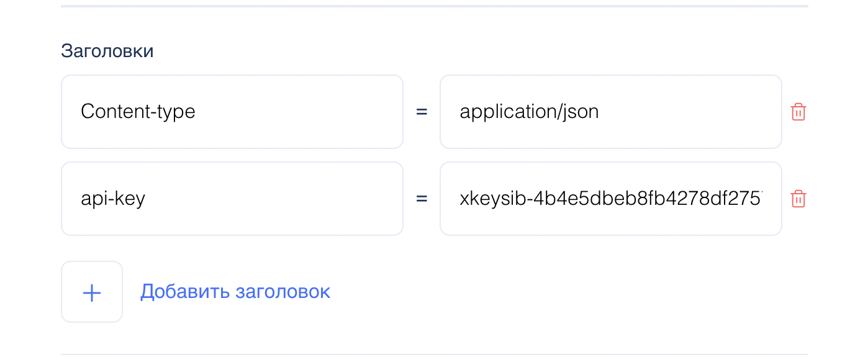
Task: Click the equals sign in api-key row
Action: coord(422,199)
